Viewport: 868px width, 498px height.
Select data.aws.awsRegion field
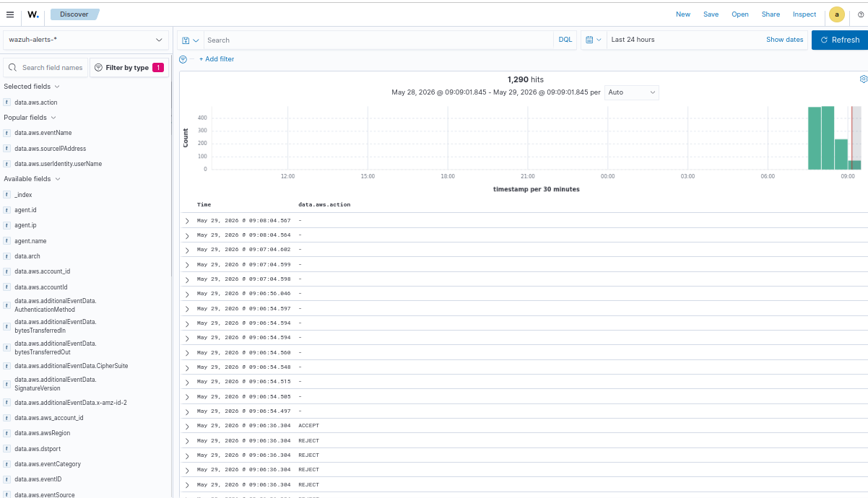click(x=42, y=433)
